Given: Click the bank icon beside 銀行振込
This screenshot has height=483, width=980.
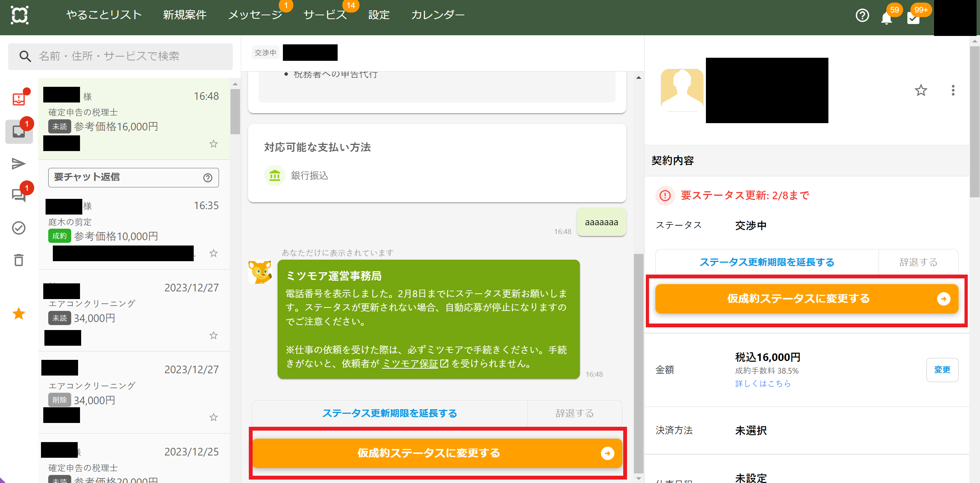Looking at the screenshot, I should coord(275,176).
